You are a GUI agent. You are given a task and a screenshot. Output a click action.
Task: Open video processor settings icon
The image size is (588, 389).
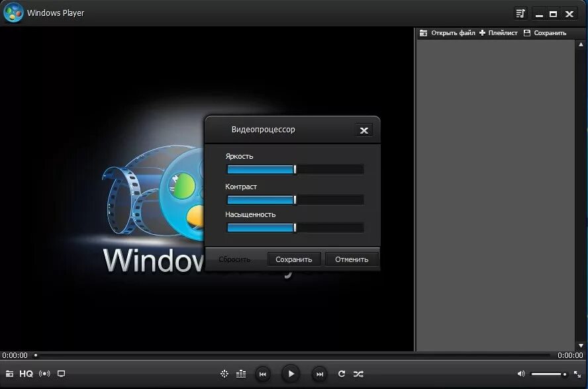click(x=224, y=374)
